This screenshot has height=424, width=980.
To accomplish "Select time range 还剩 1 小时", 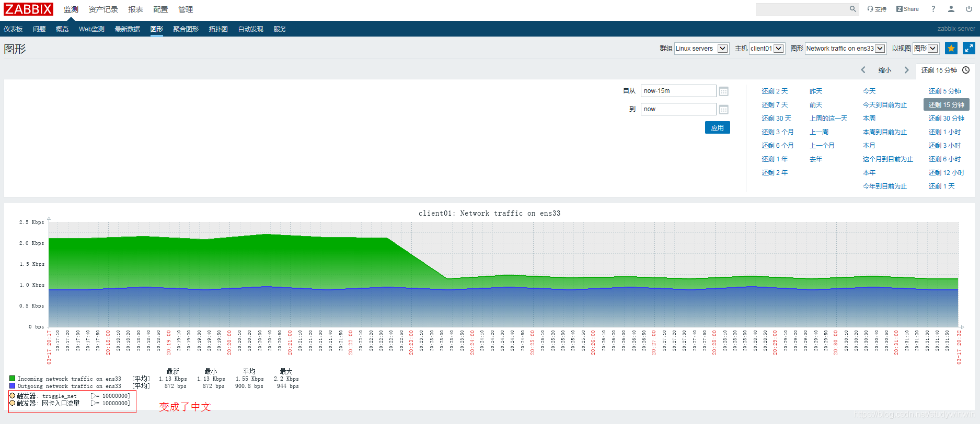I will point(944,132).
